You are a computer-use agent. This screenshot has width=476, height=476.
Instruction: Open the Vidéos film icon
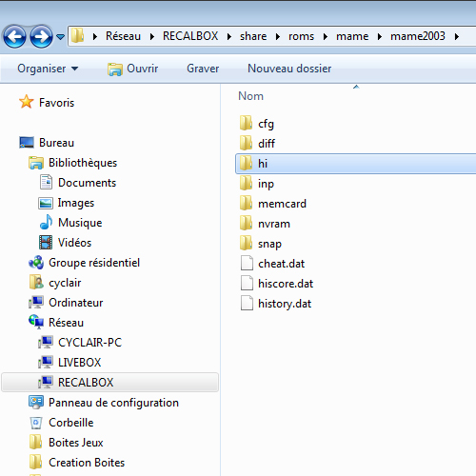pos(46,243)
